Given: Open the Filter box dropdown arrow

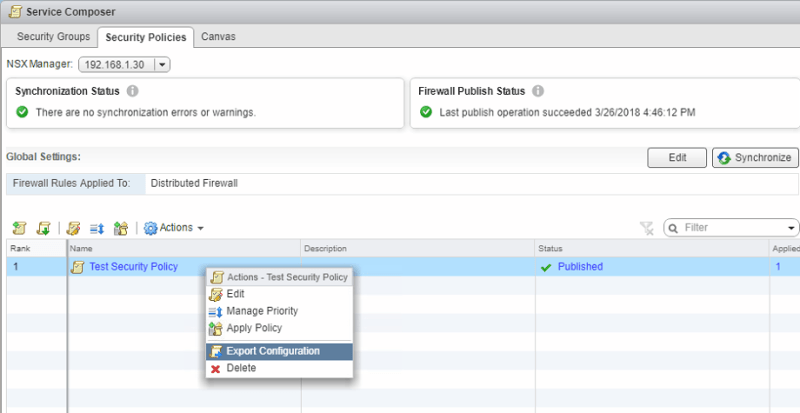Looking at the screenshot, I should click(x=792, y=228).
